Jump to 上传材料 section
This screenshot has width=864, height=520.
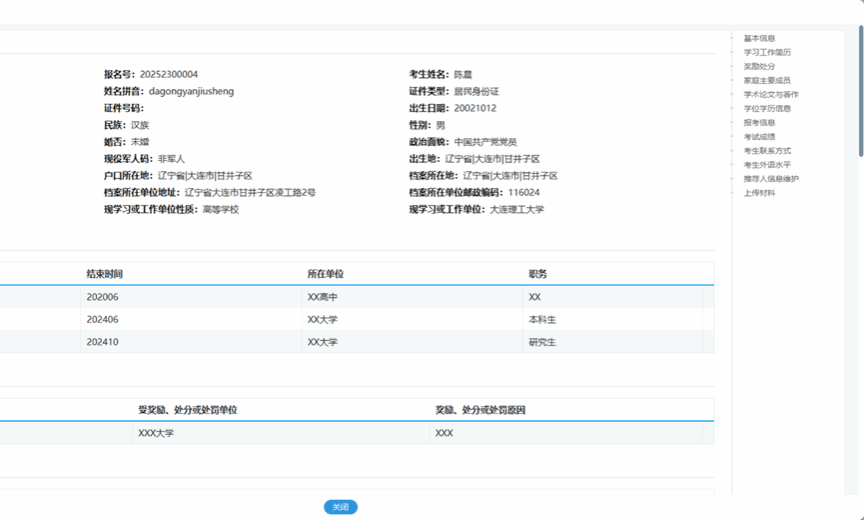759,192
